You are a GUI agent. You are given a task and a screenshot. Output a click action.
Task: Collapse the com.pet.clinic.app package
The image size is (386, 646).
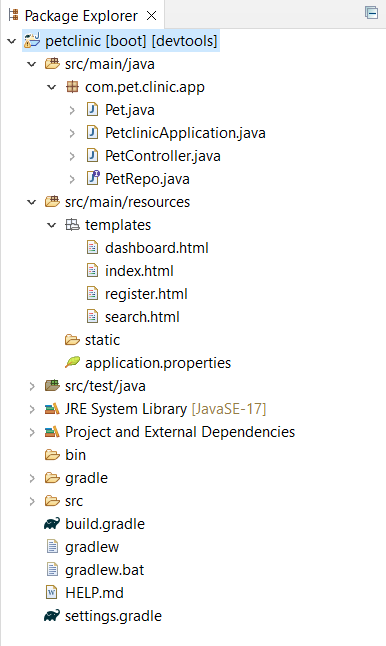pos(51,87)
